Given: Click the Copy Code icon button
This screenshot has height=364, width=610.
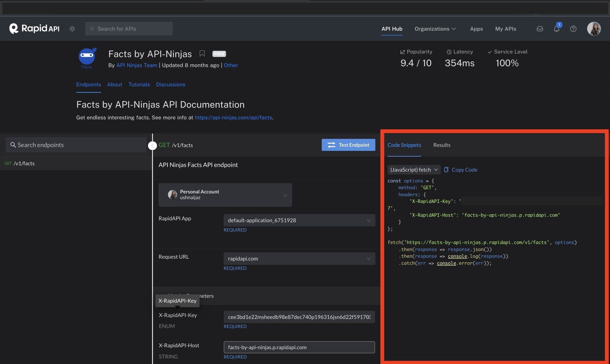Looking at the screenshot, I should tap(446, 170).
